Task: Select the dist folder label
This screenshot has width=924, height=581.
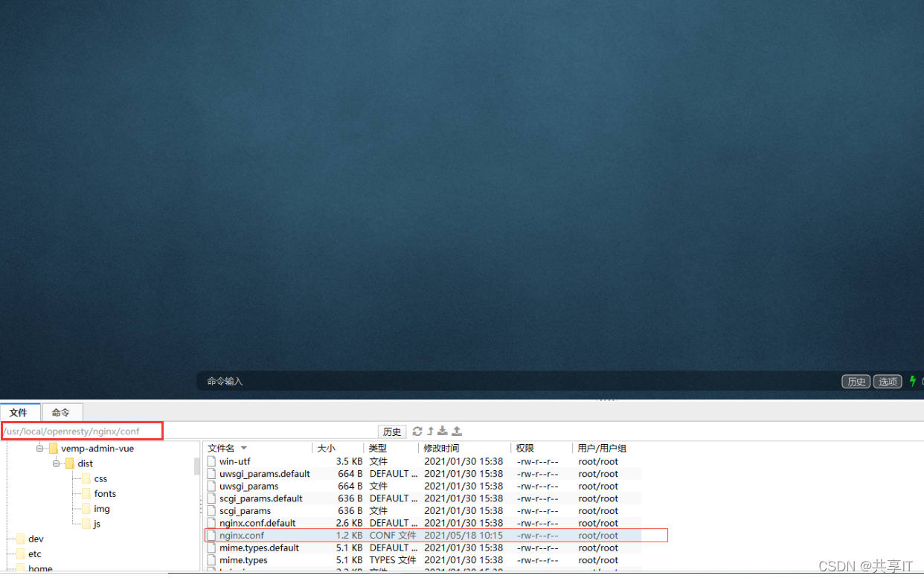Action: click(x=86, y=463)
